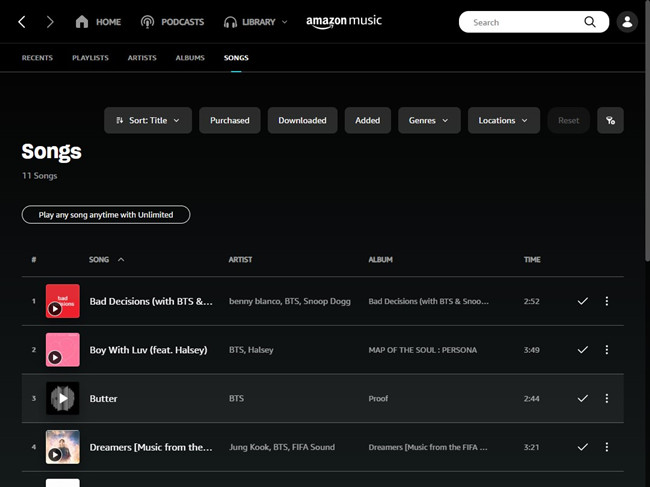Open the Proof album link

pos(378,398)
